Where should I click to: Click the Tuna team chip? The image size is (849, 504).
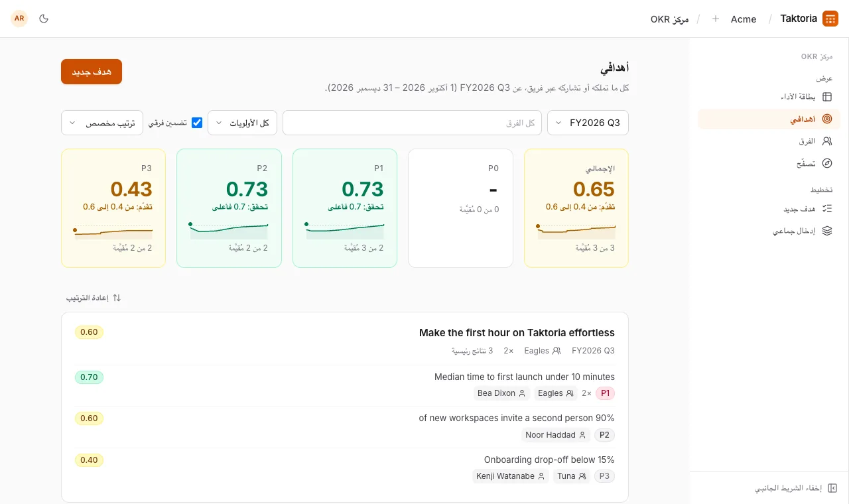pyautogui.click(x=572, y=476)
